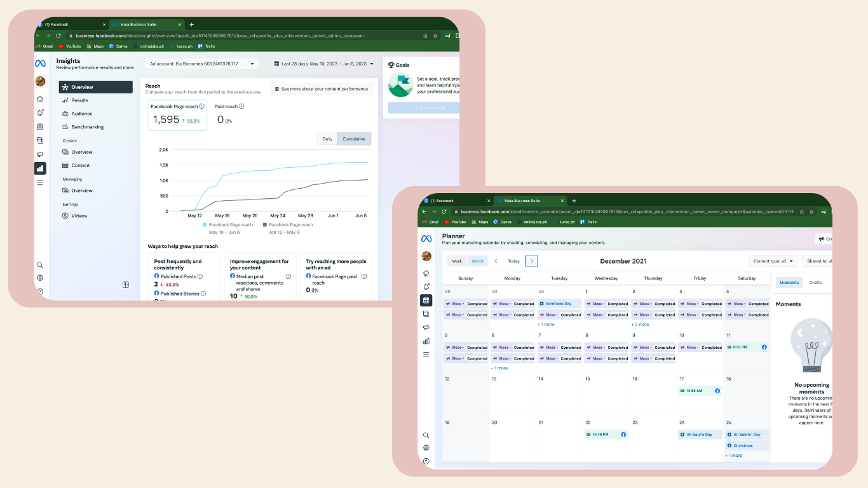Switch to Drafts tab in Planner
This screenshot has height=488, width=868.
coord(815,283)
